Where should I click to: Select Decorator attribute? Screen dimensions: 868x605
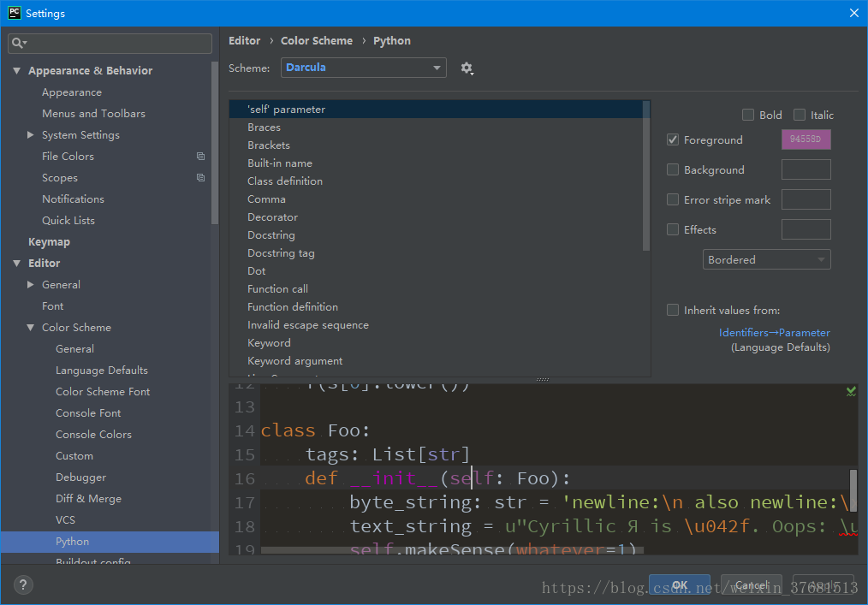[x=436, y=217]
